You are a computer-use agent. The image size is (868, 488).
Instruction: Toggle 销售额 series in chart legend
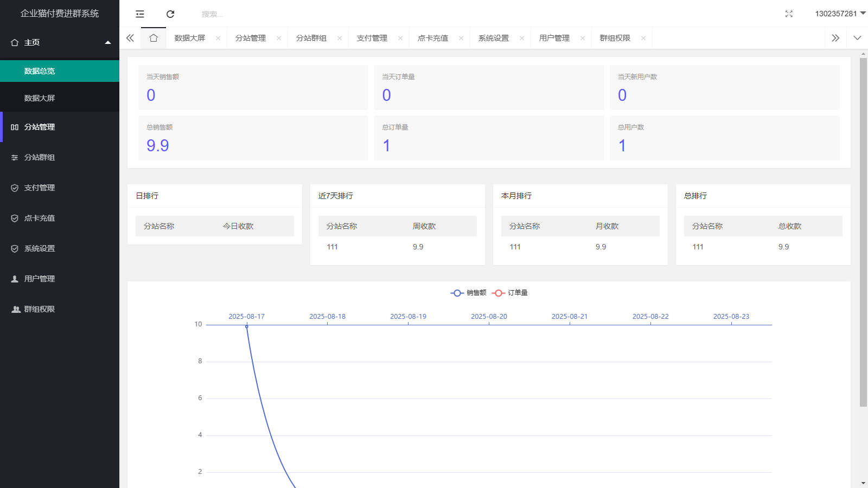coord(469,293)
